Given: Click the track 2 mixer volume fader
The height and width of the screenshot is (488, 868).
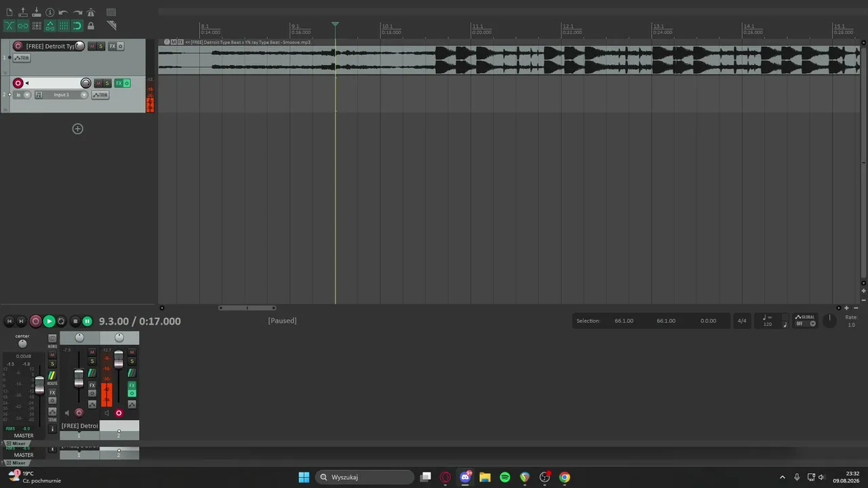Looking at the screenshot, I should [x=119, y=359].
